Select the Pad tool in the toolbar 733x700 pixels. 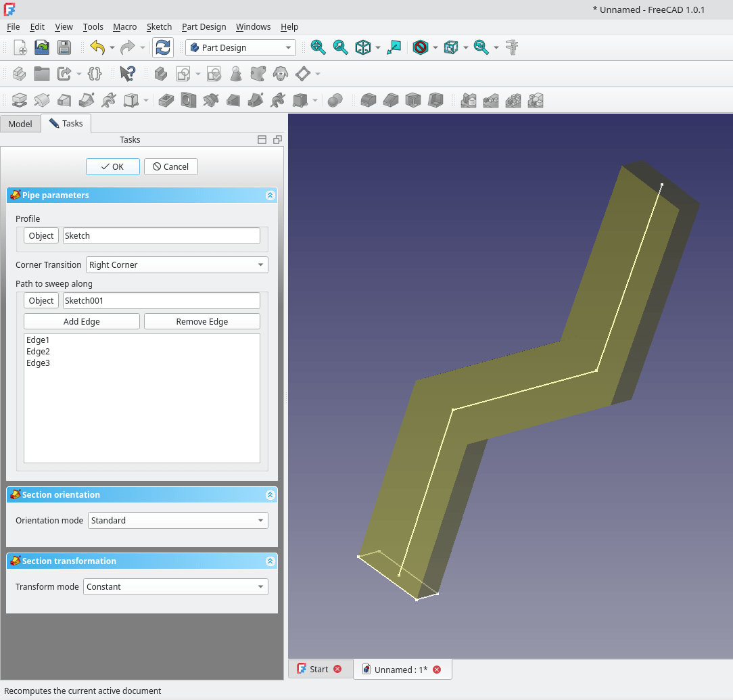pyautogui.click(x=20, y=100)
